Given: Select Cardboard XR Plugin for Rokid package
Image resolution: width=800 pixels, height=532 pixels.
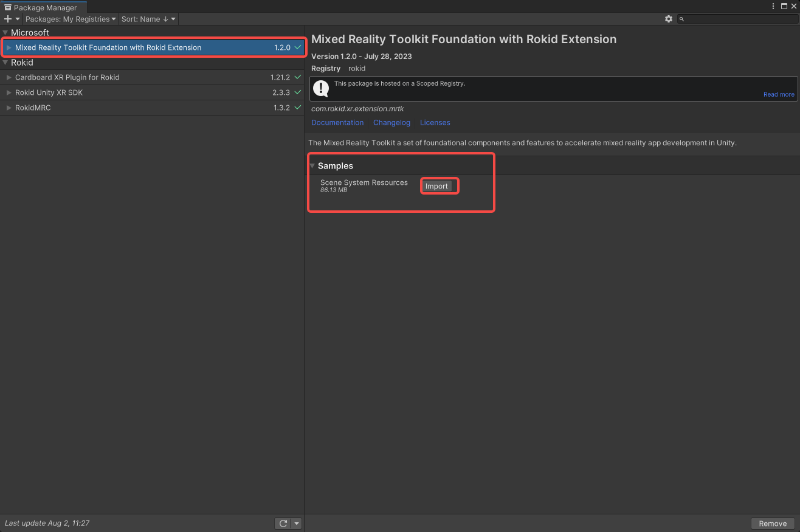Looking at the screenshot, I should [152, 77].
